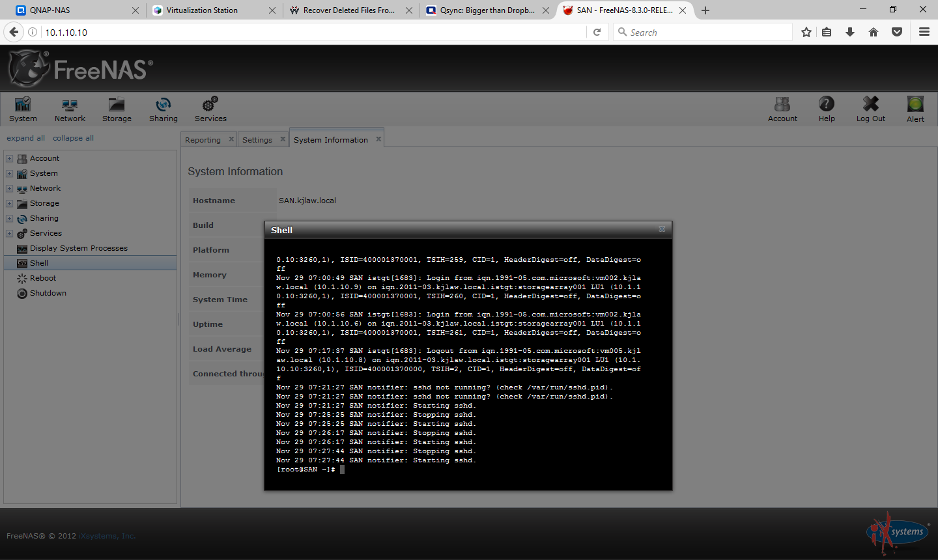The height and width of the screenshot is (560, 938).
Task: Open the bookmarks list icon
Action: (827, 32)
